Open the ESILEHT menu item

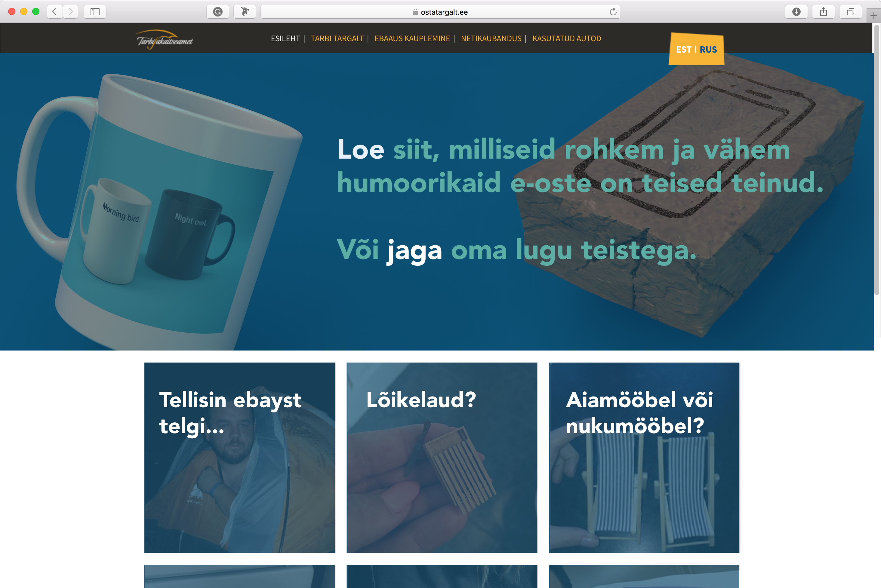click(x=285, y=38)
